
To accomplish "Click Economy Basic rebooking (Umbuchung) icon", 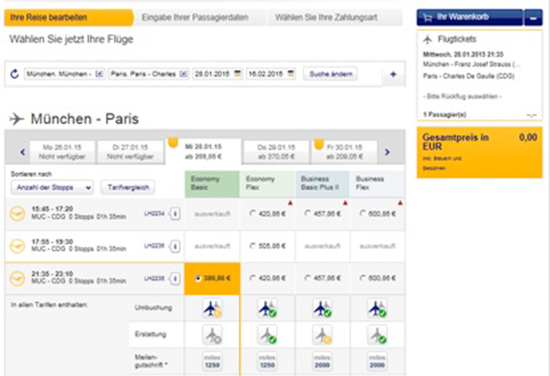I will tap(212, 308).
